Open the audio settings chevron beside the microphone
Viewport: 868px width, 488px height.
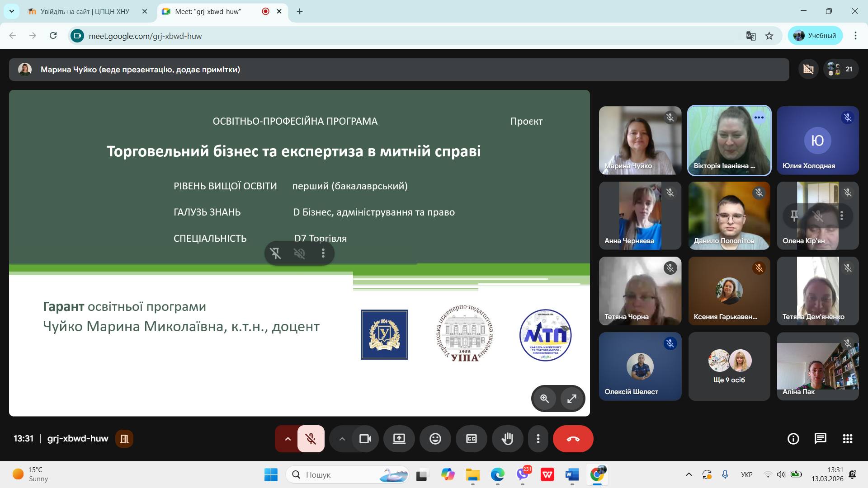(x=288, y=439)
